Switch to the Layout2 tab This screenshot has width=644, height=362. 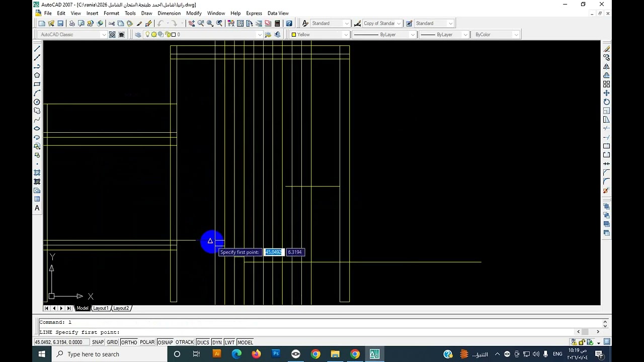click(x=121, y=308)
